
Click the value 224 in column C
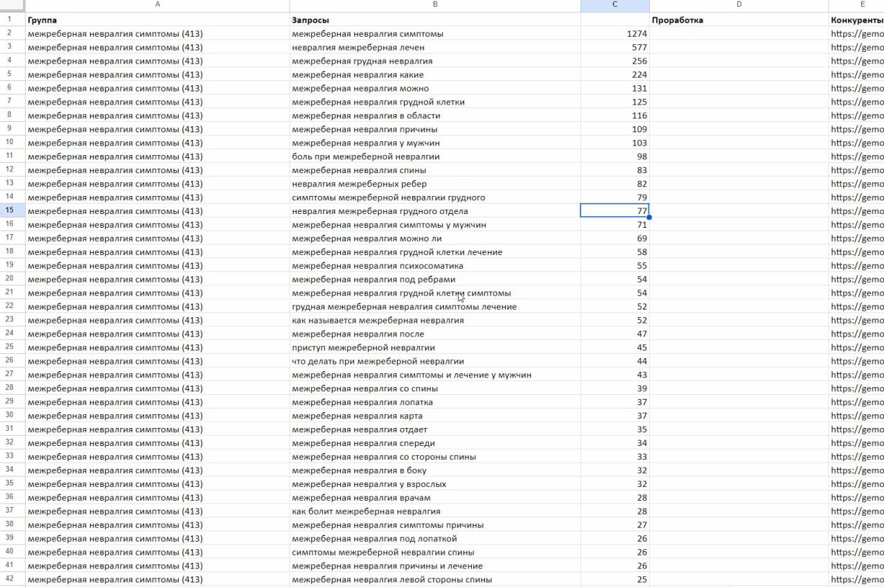(615, 74)
